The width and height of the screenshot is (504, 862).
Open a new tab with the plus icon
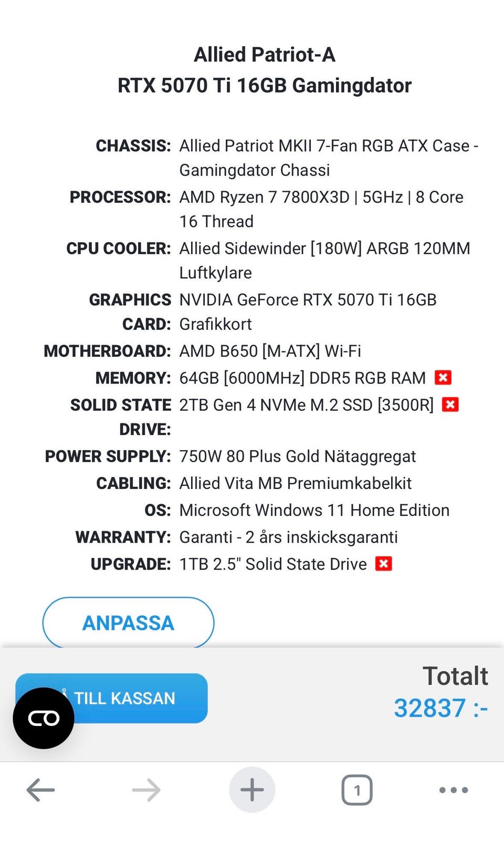[252, 790]
